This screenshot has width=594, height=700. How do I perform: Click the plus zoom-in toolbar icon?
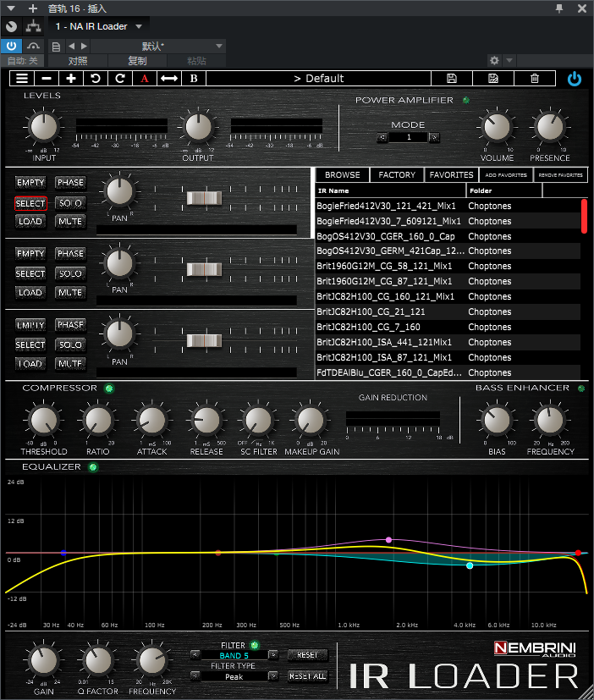(71, 79)
